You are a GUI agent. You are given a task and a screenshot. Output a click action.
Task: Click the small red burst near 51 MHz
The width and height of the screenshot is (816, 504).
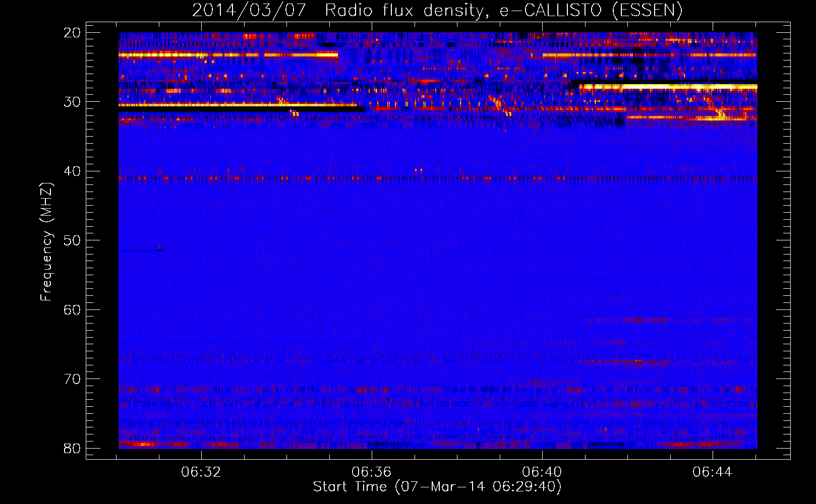160,248
